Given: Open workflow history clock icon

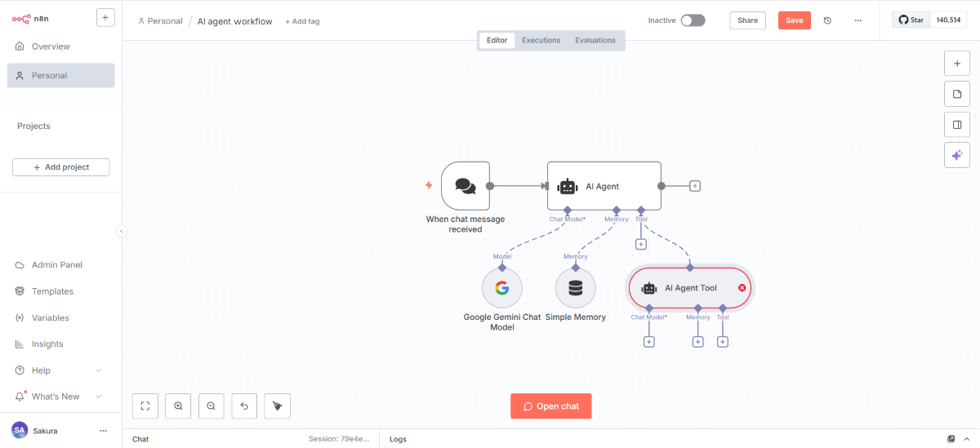Looking at the screenshot, I should point(827,20).
